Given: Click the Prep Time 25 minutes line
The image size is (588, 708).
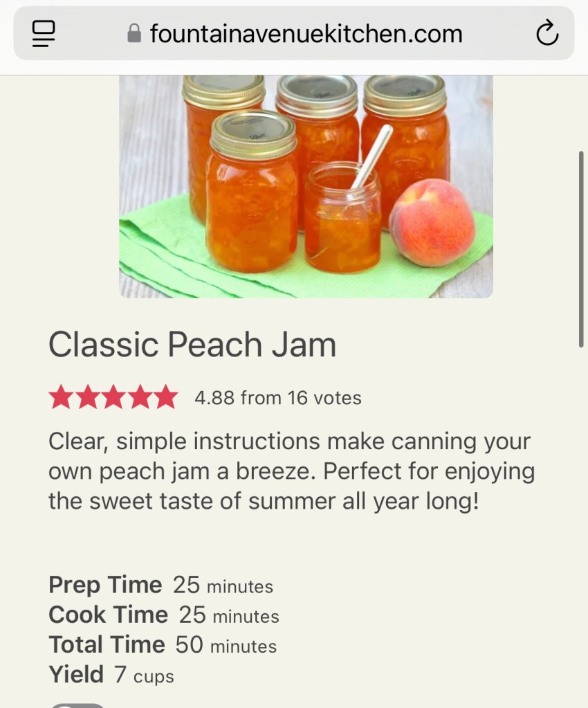Looking at the screenshot, I should tap(160, 586).
